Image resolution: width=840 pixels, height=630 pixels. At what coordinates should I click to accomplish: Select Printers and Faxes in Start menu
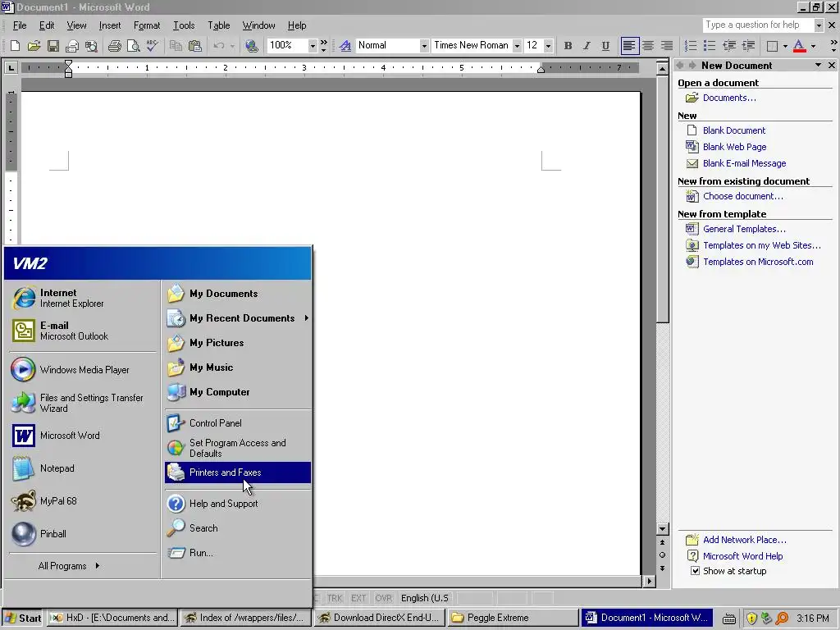(x=238, y=472)
